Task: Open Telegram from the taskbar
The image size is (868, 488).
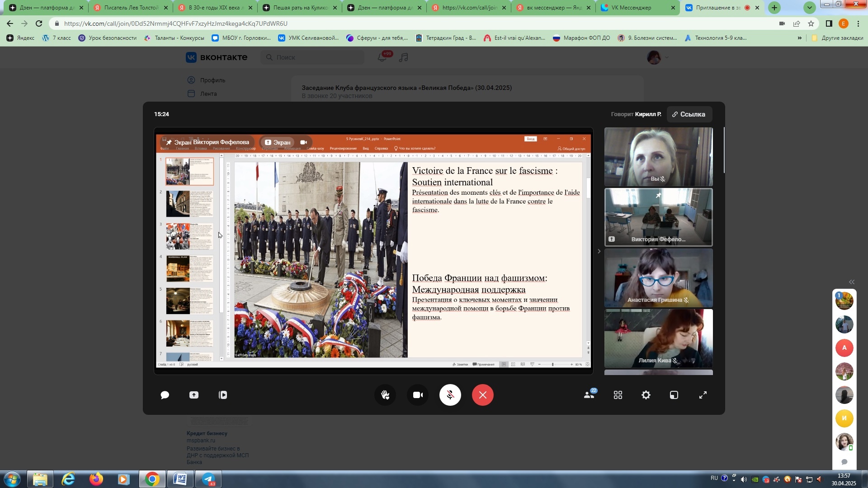Action: [x=208, y=479]
